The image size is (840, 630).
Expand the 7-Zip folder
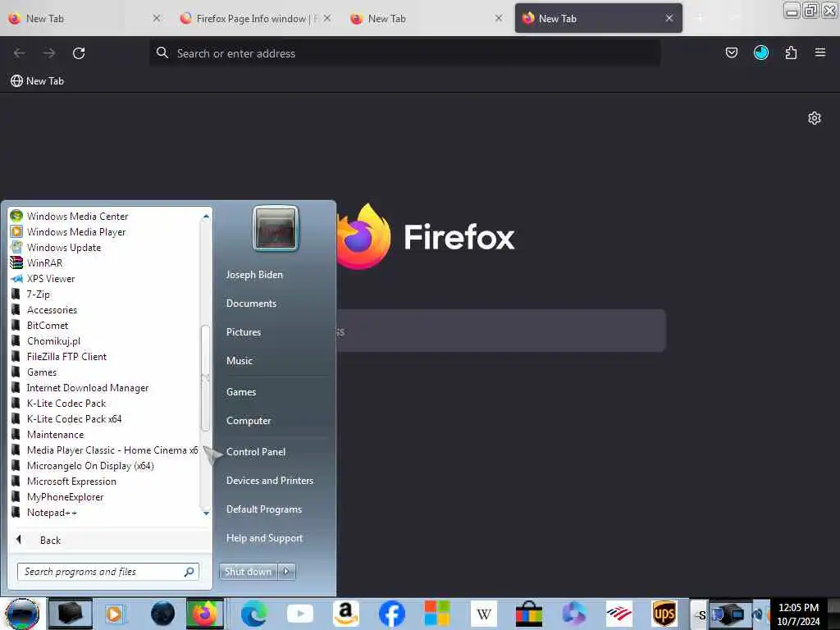coord(38,294)
